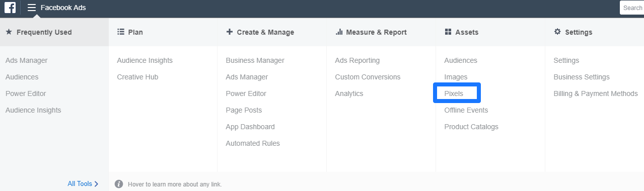Open Pixels under Assets
Viewport: 644px width, 191px height.
click(454, 93)
